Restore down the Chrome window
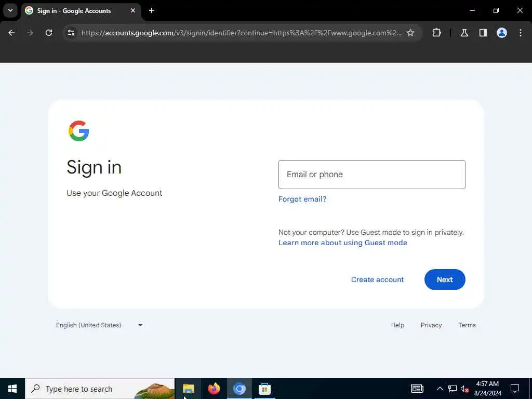This screenshot has height=399, width=532. coord(496,10)
